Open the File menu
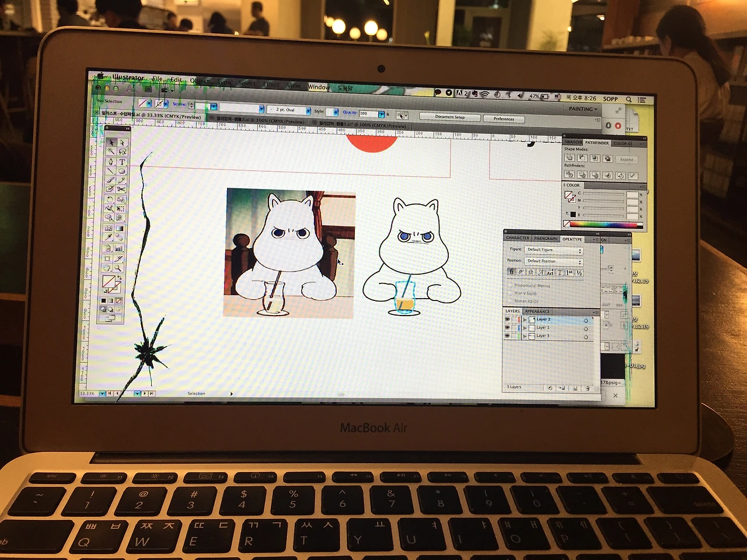The width and height of the screenshot is (747, 560). pos(158,79)
